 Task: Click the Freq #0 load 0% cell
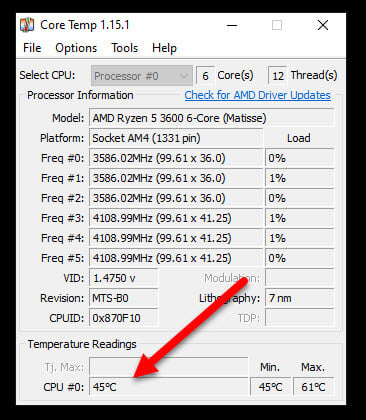tap(299, 158)
